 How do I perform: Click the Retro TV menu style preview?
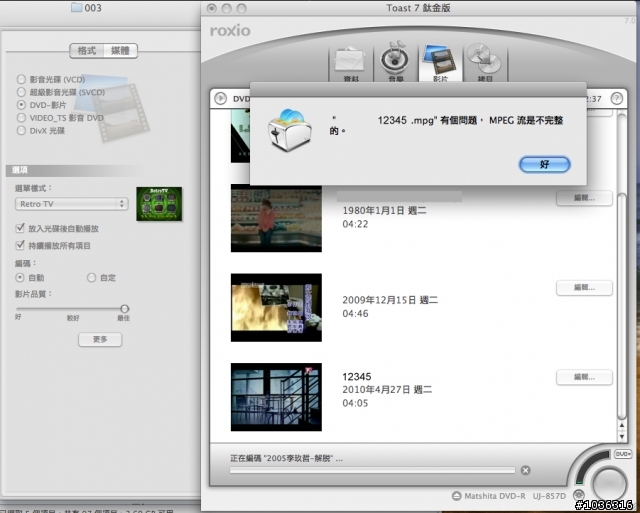pos(159,204)
